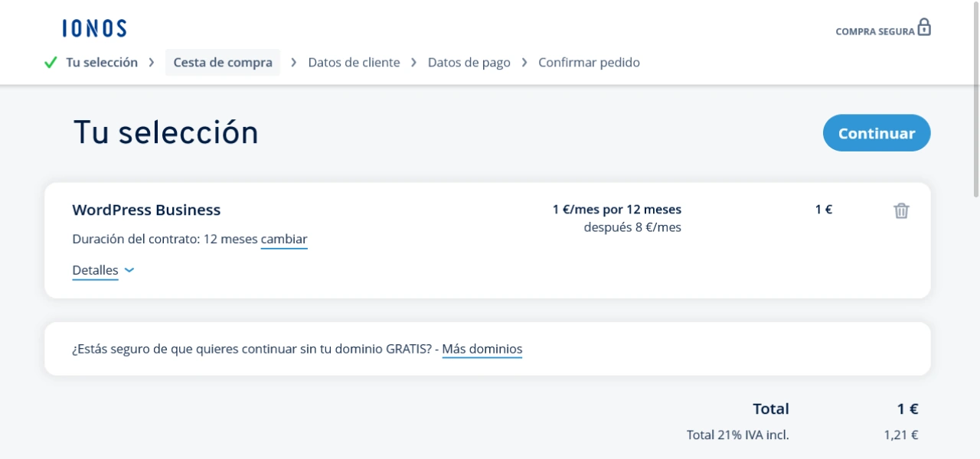Click the 1,21 € total amount
Viewport: 980px width, 459px height.
(x=901, y=435)
